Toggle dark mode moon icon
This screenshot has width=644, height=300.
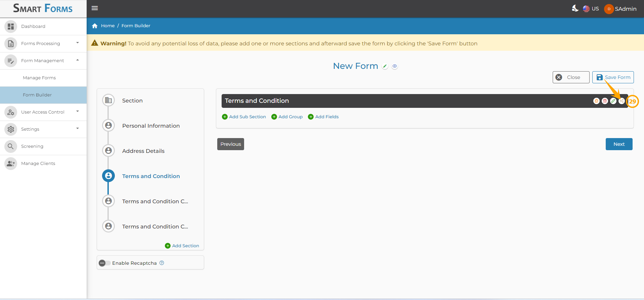tap(575, 8)
